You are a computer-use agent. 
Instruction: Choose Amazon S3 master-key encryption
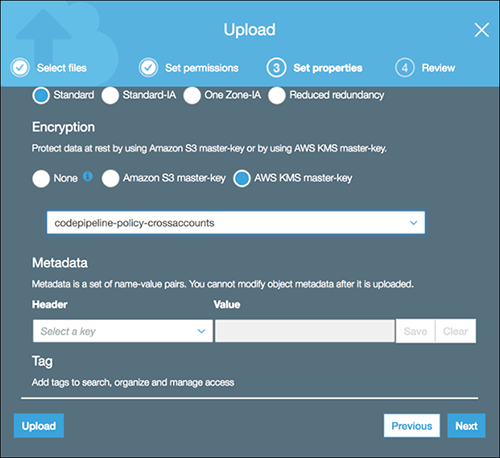111,179
